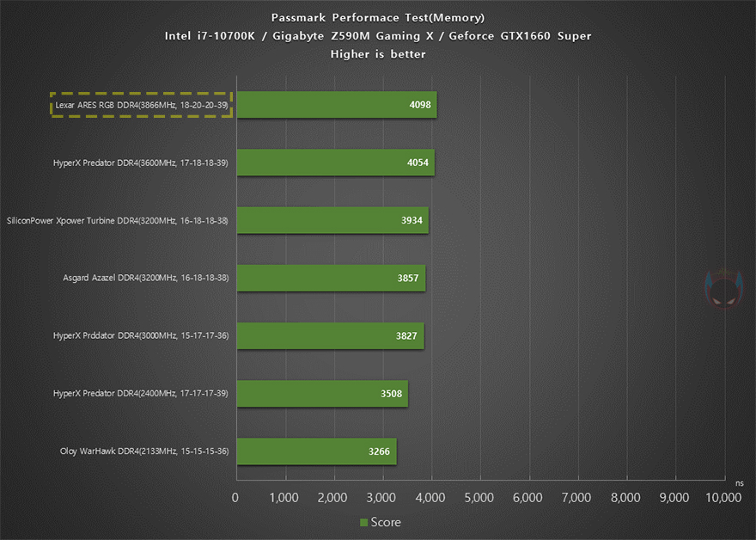The width and height of the screenshot is (756, 540).
Task: Click the axis label 1,000
Action: pos(284,498)
